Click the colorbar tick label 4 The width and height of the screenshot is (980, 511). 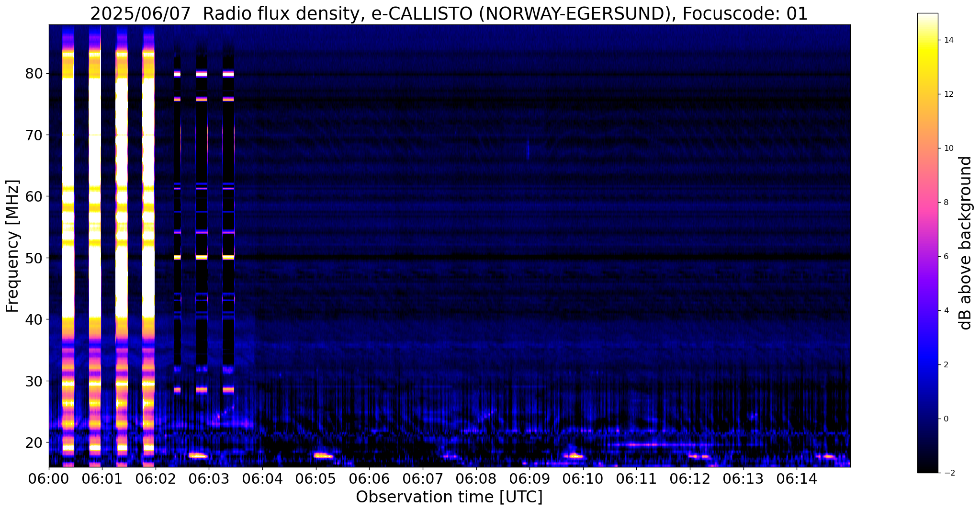[946, 311]
